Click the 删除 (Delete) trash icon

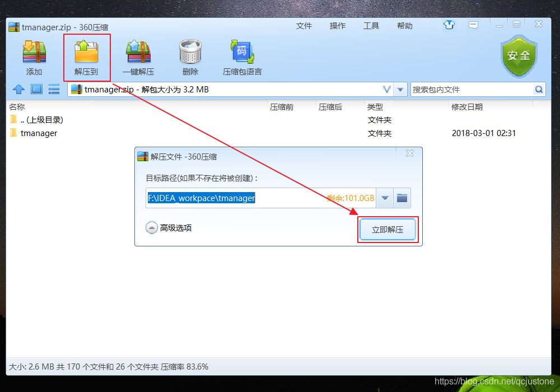(189, 56)
